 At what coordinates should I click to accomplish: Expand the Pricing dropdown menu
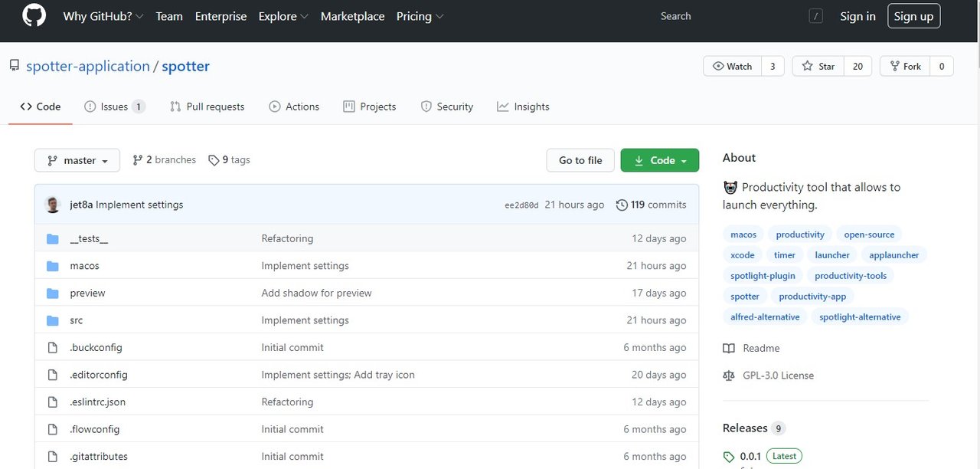click(420, 16)
